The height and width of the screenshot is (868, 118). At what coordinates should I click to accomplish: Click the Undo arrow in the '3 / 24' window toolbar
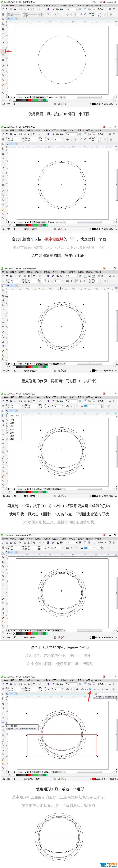[34, 134]
